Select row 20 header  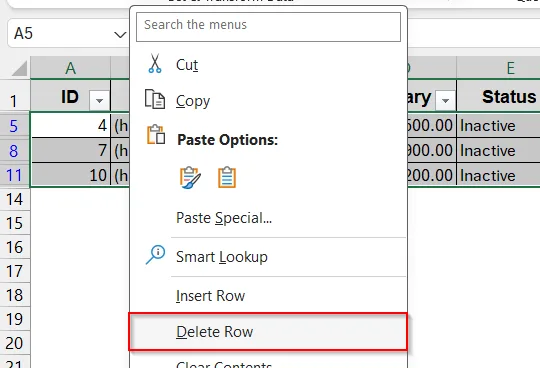15,343
